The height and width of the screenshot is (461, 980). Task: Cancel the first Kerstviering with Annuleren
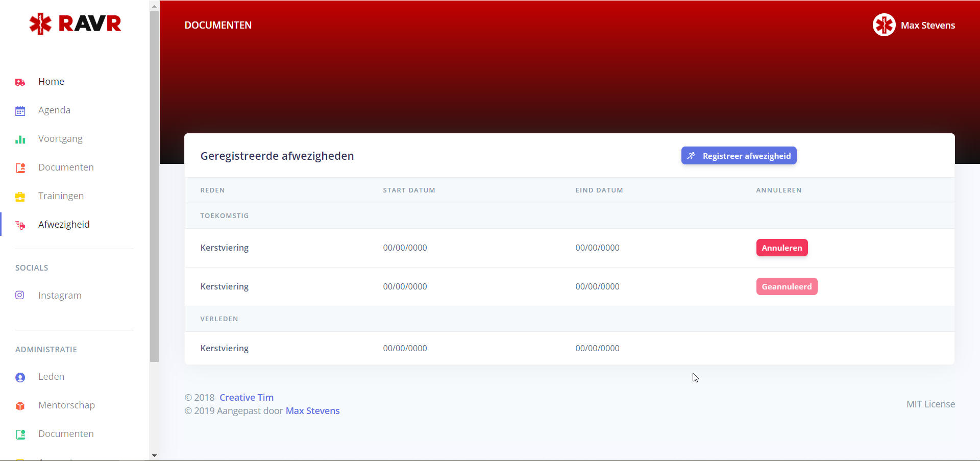(781, 248)
